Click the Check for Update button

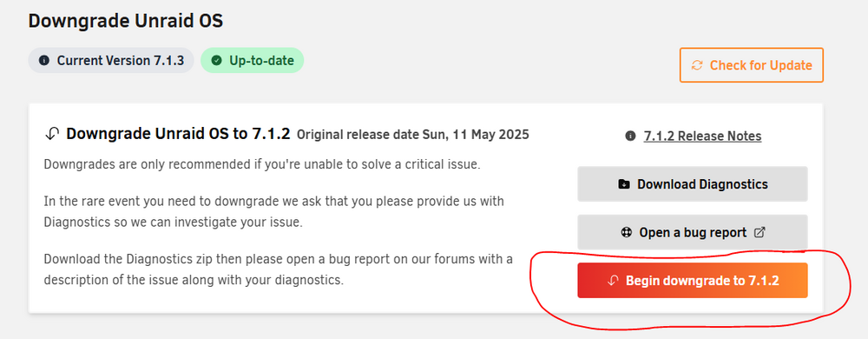[x=751, y=65]
